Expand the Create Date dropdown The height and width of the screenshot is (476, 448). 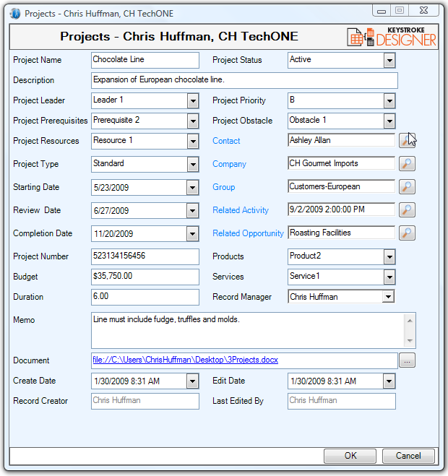[192, 381]
